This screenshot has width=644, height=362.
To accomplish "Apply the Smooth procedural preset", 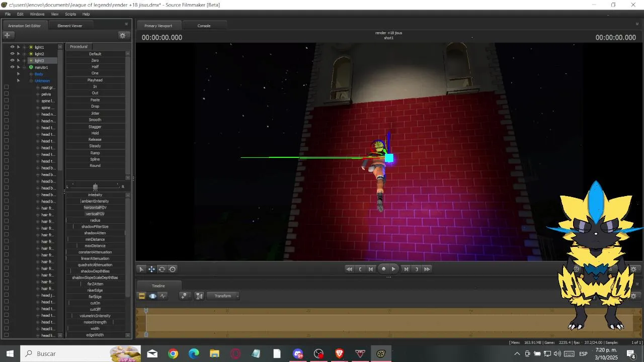I will [95, 120].
